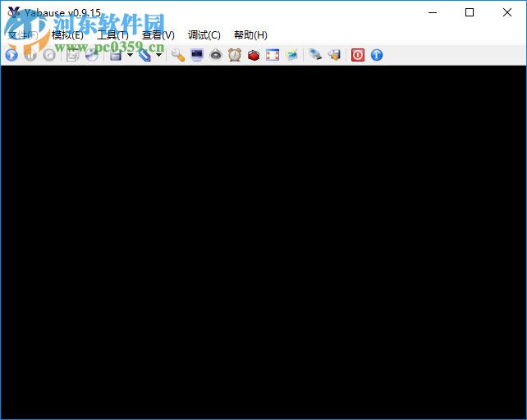Open About with the blue info icon

click(x=377, y=55)
